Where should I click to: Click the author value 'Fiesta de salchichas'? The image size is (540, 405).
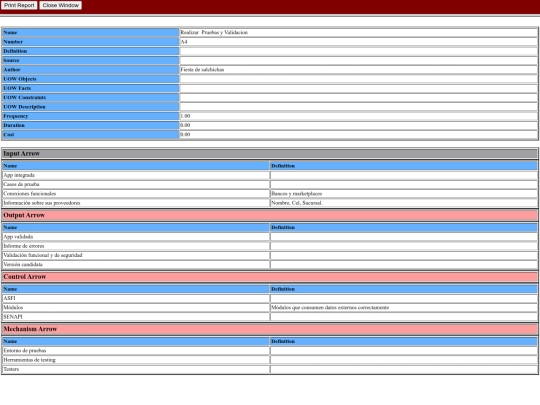coord(202,70)
